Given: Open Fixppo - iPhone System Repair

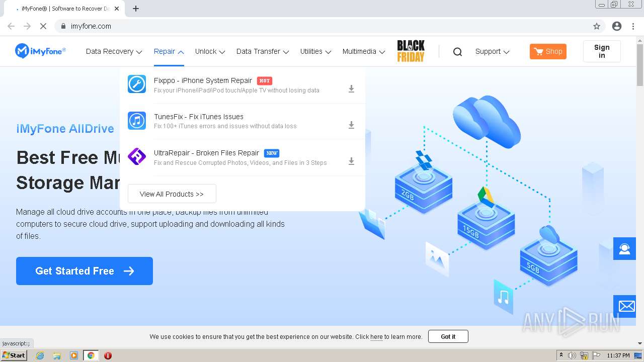Looking at the screenshot, I should [203, 80].
